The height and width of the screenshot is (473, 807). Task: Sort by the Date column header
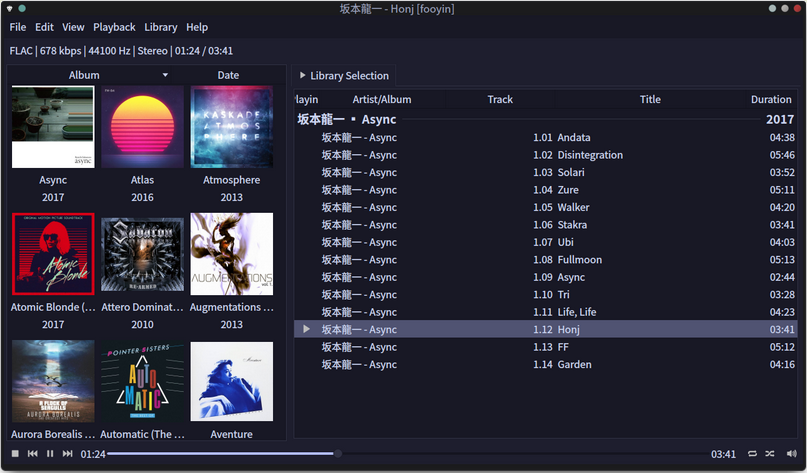(228, 75)
